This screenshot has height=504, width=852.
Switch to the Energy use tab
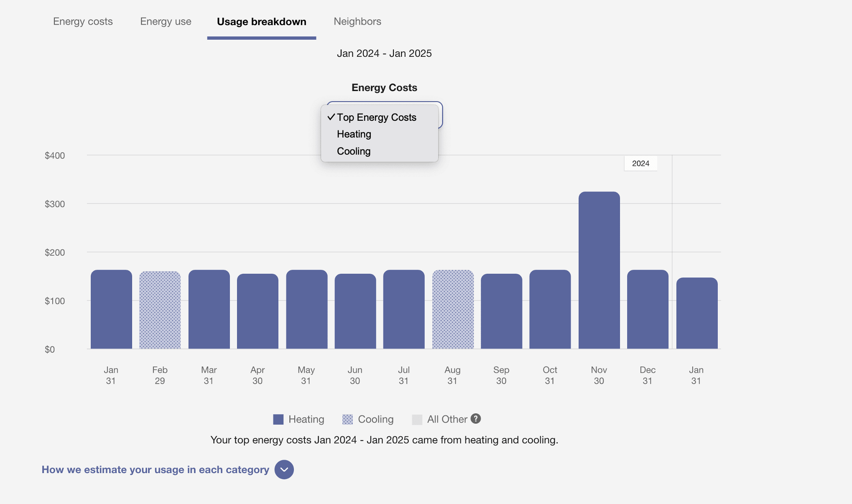[165, 21]
